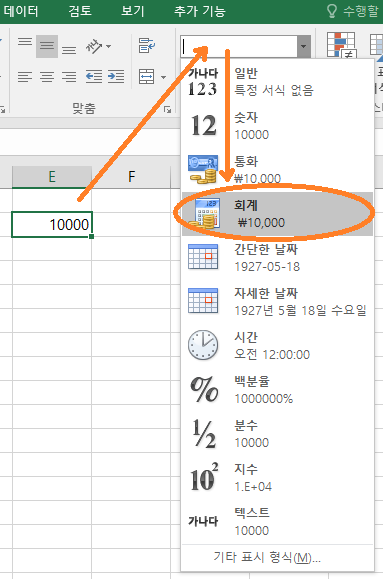Switch to the 보기 tab
Image resolution: width=383 pixels, height=579 pixels.
click(132, 11)
